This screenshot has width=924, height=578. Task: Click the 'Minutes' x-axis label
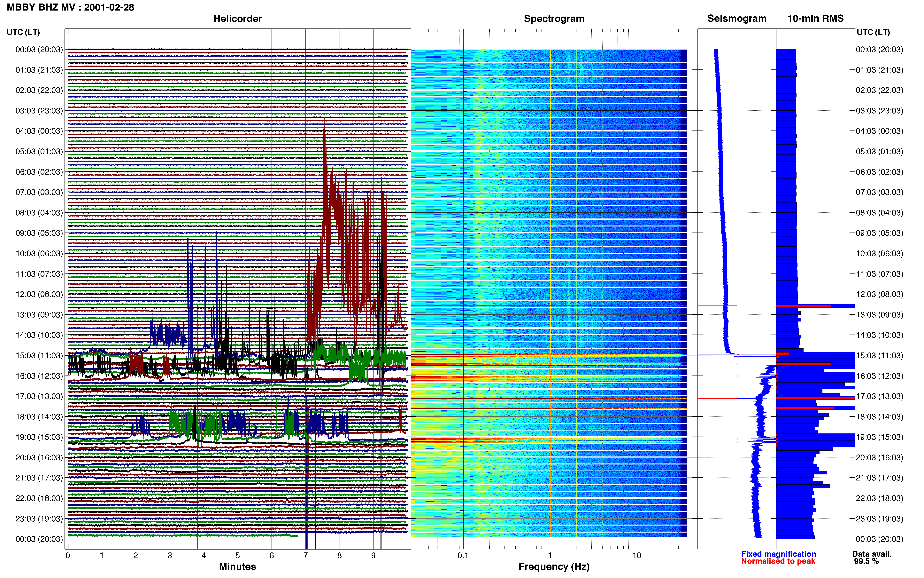tap(238, 566)
